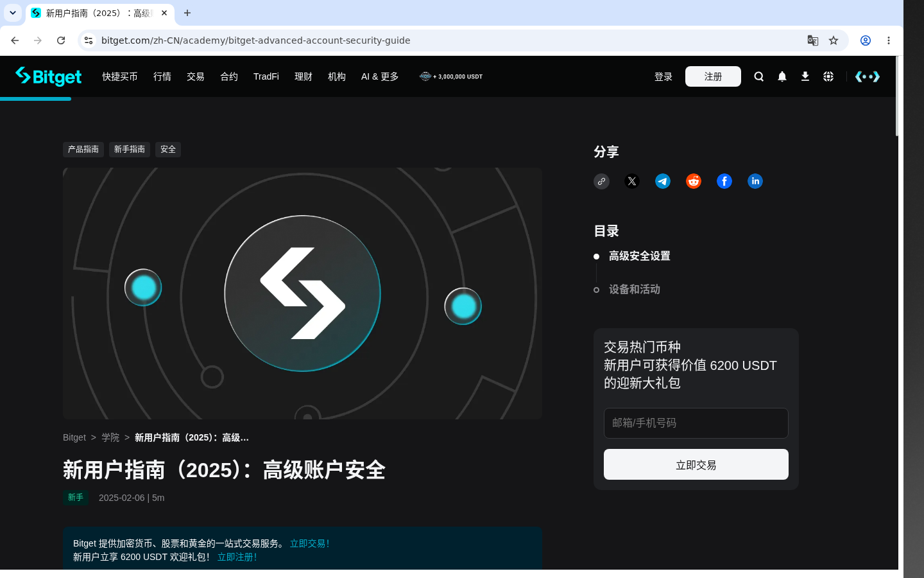Share article on LinkedIn
This screenshot has width=924, height=578.
tap(755, 181)
